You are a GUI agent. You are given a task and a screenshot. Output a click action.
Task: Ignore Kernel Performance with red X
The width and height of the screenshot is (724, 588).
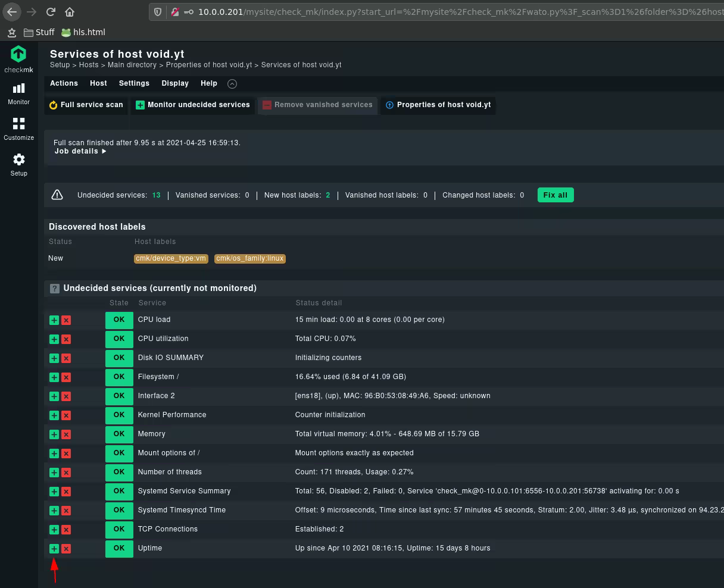(66, 415)
